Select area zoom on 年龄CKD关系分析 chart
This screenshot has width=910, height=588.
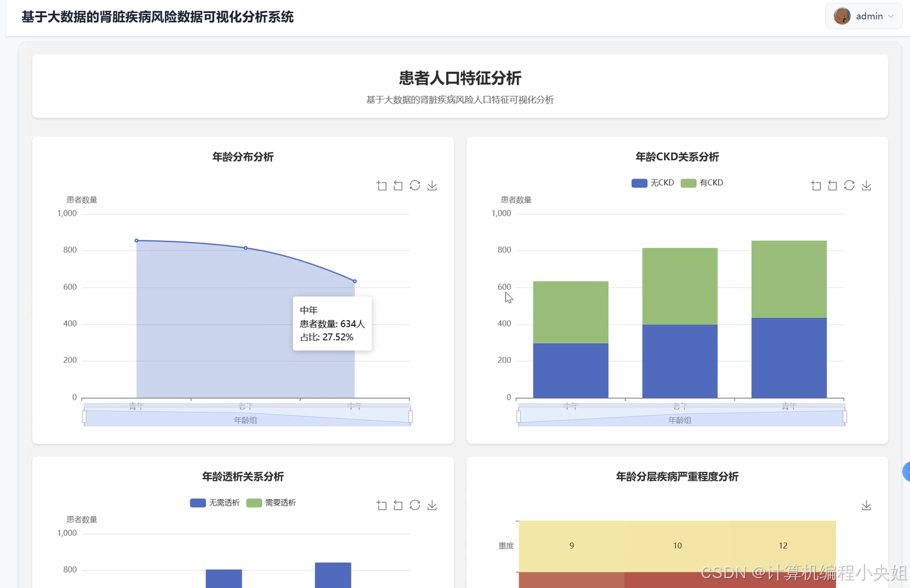coord(816,185)
